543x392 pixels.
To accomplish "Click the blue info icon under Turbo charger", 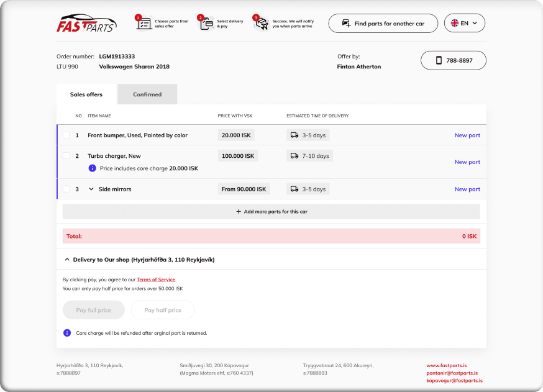I will pos(93,168).
